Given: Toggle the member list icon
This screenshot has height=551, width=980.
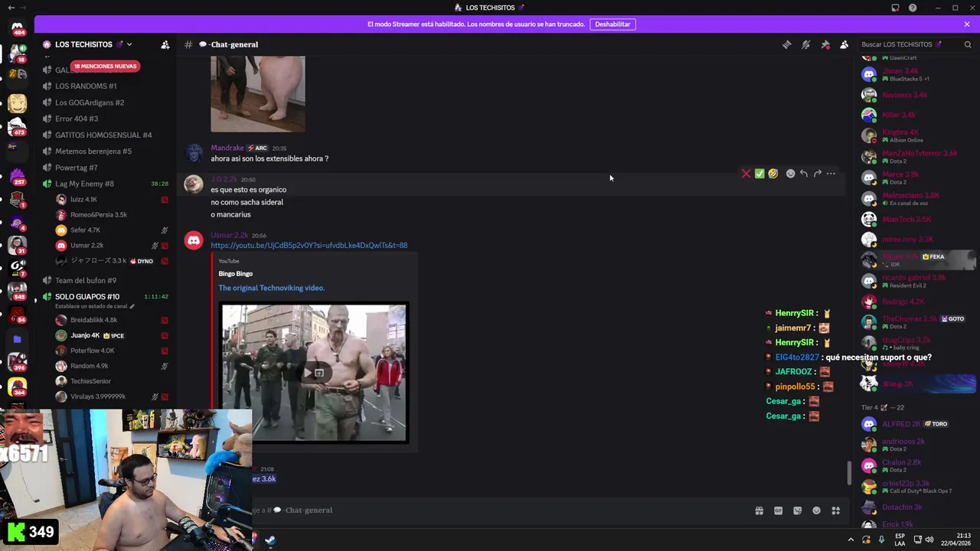Looking at the screenshot, I should (x=844, y=44).
